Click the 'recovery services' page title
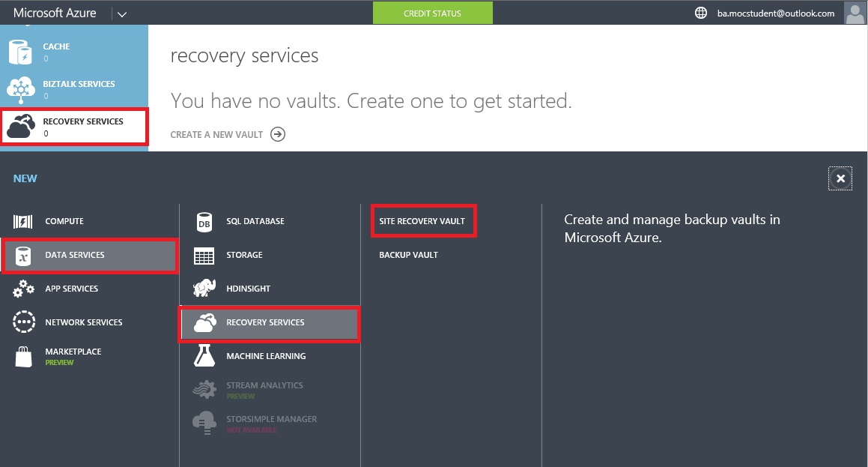This screenshot has width=868, height=467. (x=244, y=56)
